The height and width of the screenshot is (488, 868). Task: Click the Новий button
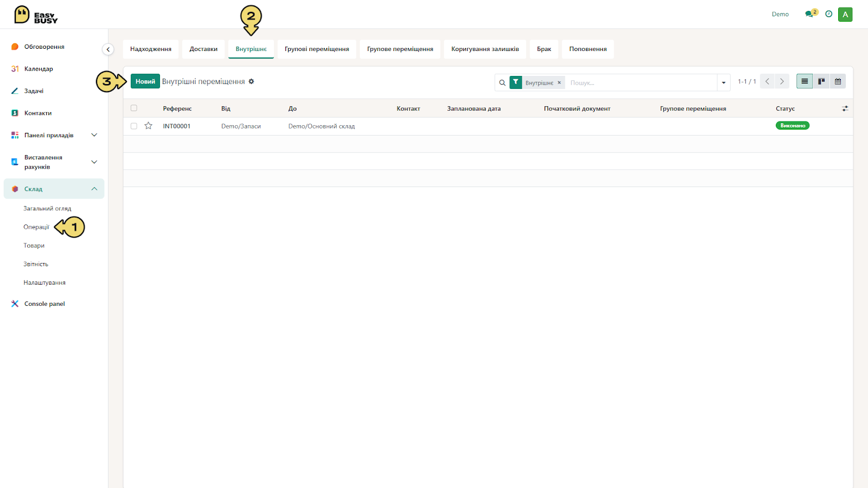145,81
